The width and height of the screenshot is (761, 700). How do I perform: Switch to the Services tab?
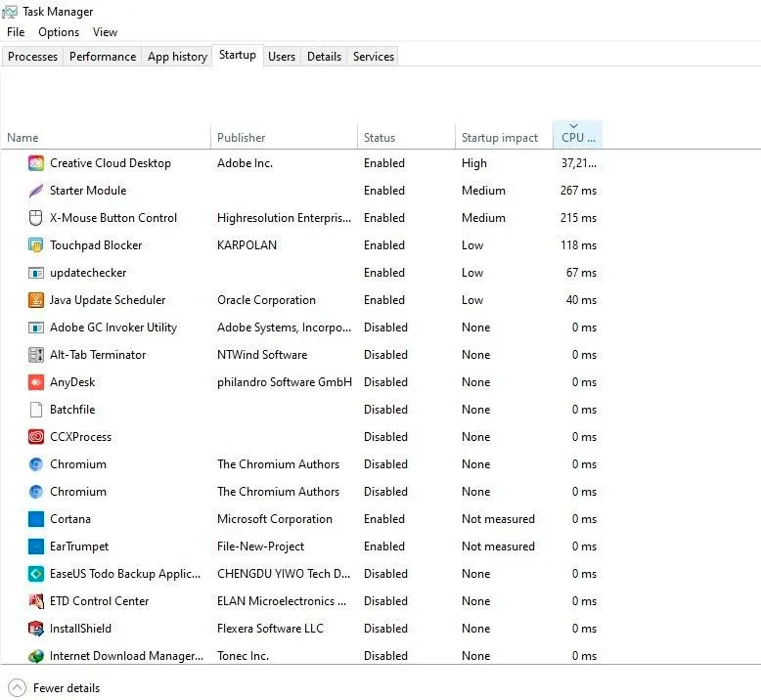click(374, 57)
